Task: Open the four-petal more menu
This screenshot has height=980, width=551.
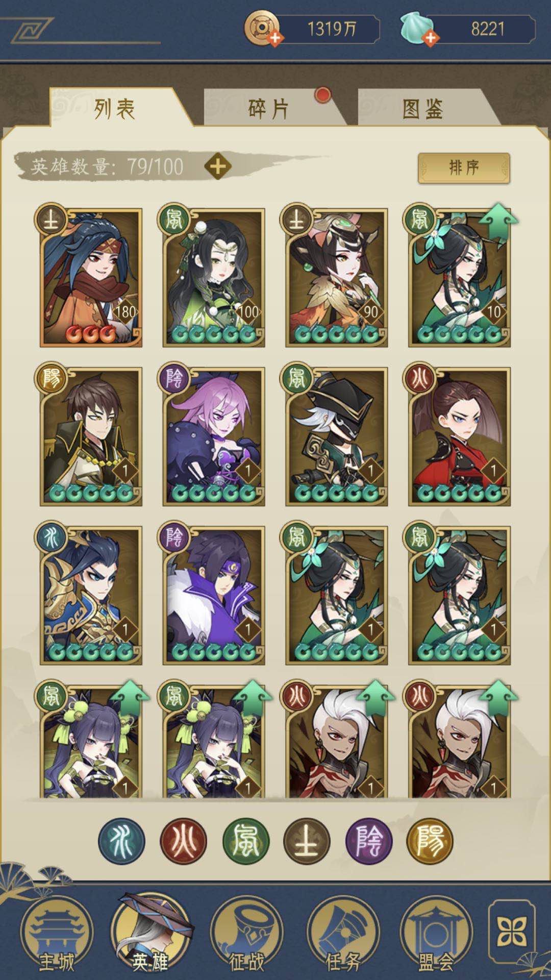Action: 512,932
